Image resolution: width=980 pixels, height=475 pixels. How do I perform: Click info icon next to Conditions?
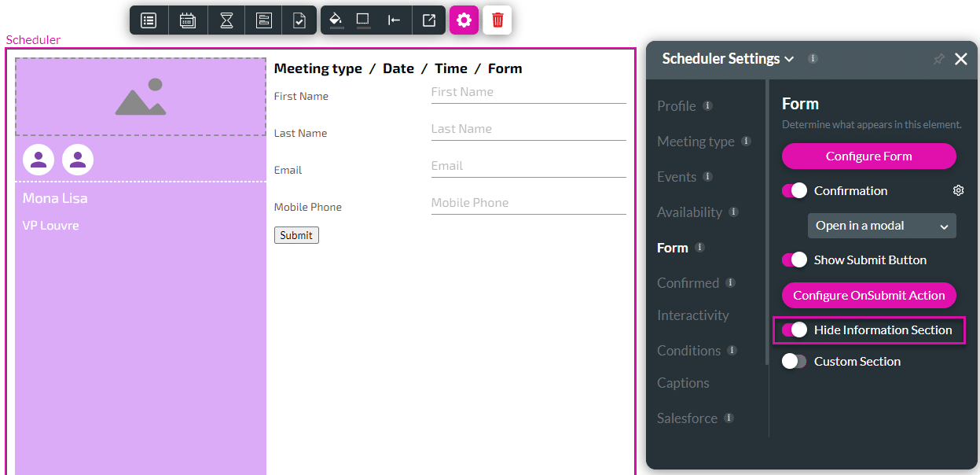[x=732, y=350]
